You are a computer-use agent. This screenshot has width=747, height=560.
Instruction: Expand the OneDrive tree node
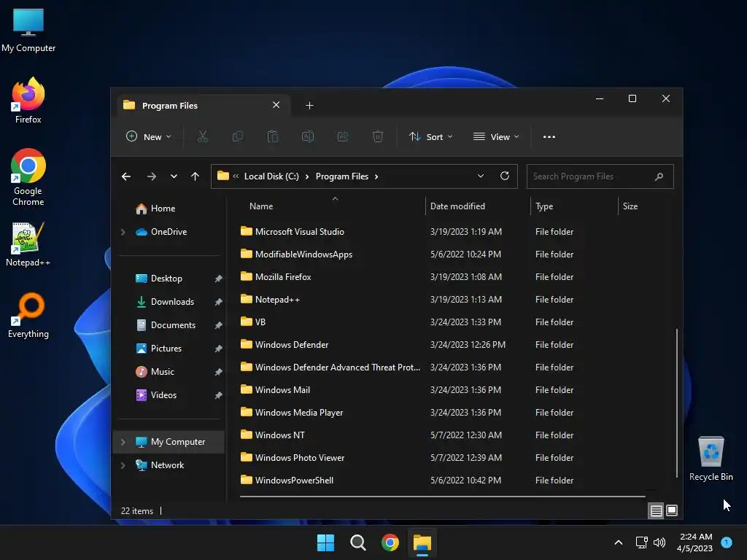(123, 232)
